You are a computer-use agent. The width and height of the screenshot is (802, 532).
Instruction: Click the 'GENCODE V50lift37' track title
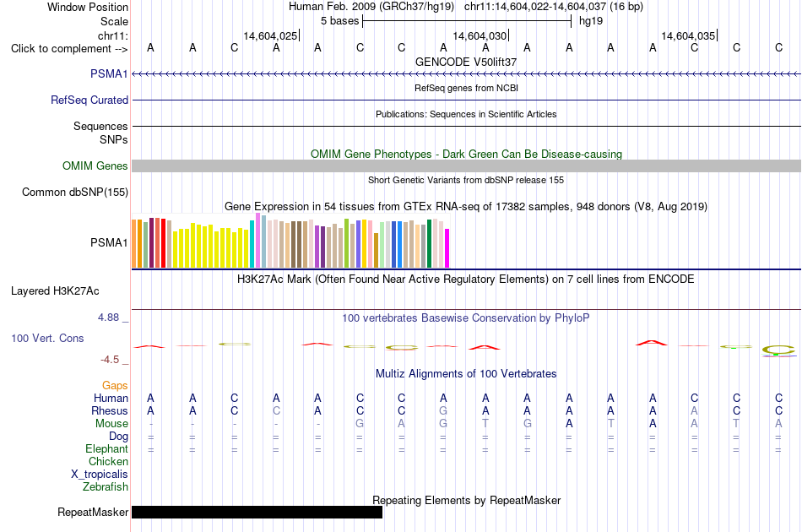[x=466, y=62]
